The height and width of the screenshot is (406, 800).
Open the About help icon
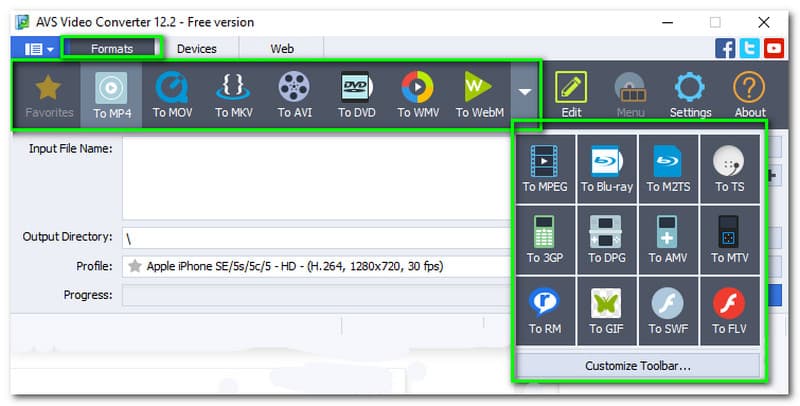pos(749,94)
